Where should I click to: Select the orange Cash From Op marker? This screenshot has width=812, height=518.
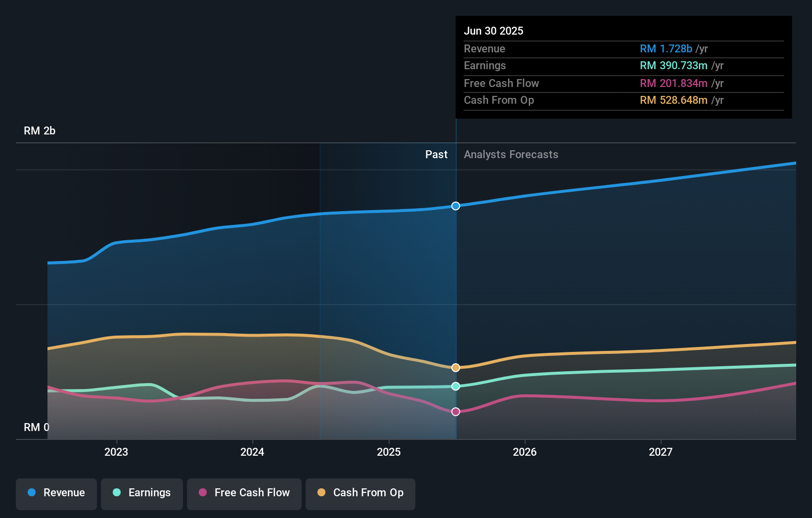pos(455,367)
